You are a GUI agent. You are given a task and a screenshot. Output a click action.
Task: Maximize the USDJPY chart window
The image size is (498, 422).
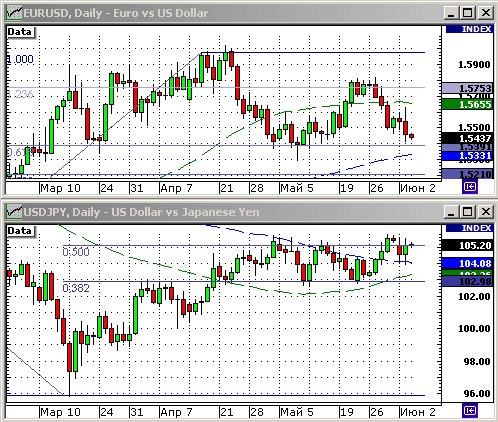pos(467,212)
